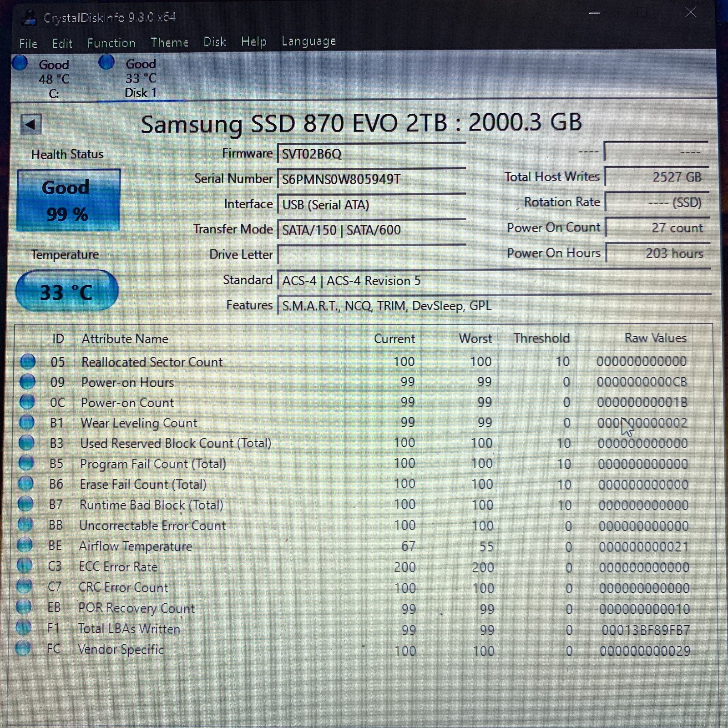This screenshot has width=728, height=728.
Task: Click status circle for Power-on Hours row
Action: click(27, 381)
